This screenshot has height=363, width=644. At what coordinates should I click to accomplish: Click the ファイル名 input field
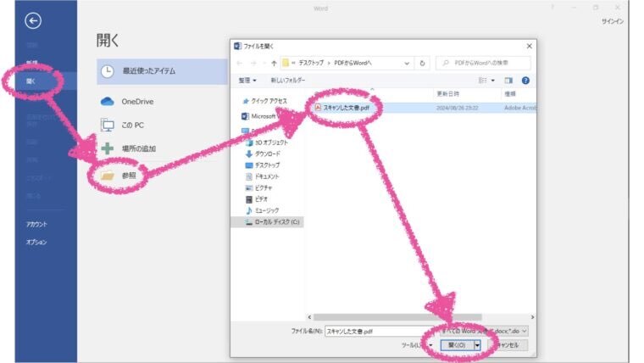coord(380,331)
